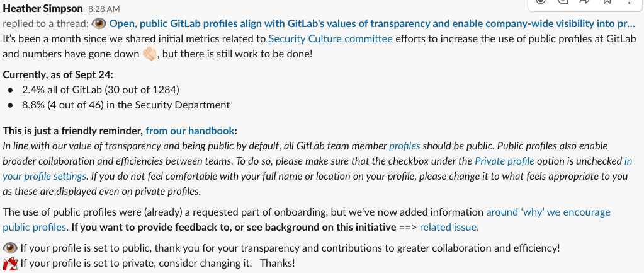Open the 'around why we encourage' link
644x273 pixels.
click(x=307, y=219)
